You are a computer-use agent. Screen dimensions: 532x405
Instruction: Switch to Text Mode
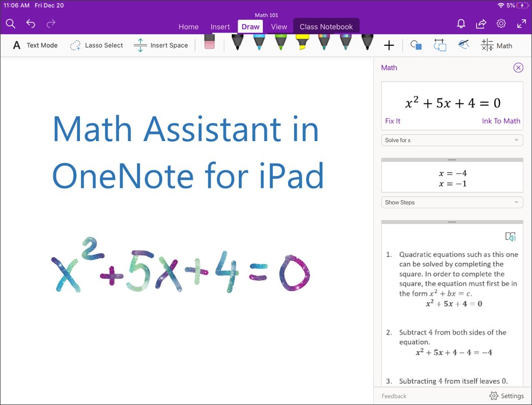tap(35, 45)
